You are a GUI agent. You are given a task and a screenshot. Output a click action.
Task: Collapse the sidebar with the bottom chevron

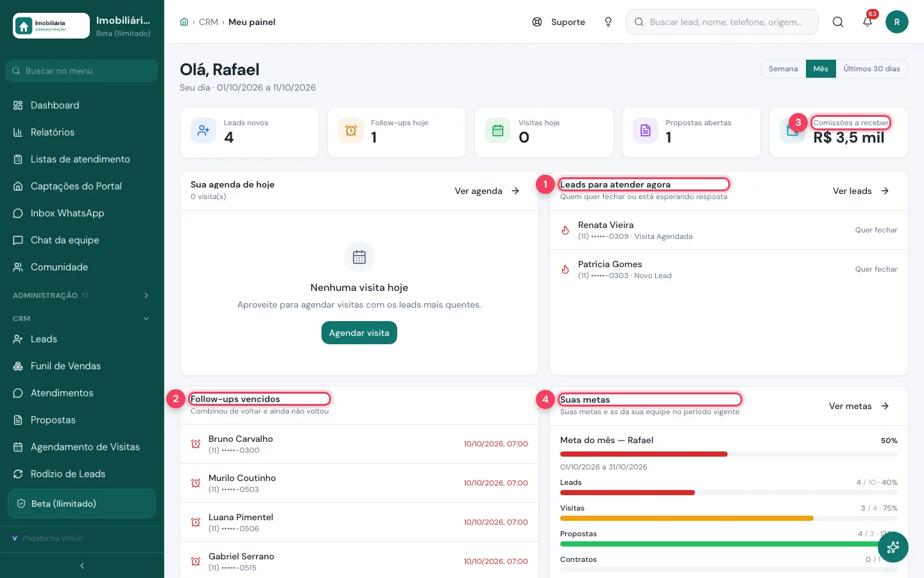pos(82,566)
